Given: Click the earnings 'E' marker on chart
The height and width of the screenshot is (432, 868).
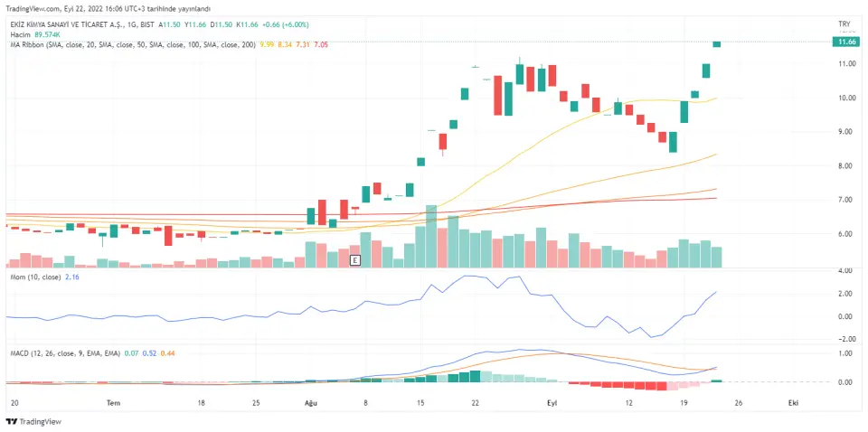Looking at the screenshot, I should tap(355, 260).
